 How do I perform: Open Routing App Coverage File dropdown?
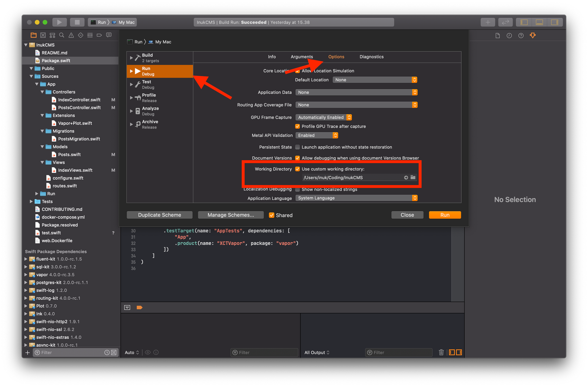click(356, 105)
